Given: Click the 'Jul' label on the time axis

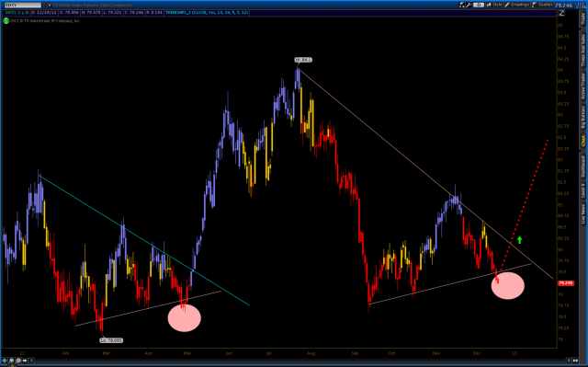Looking at the screenshot, I should pos(268,353).
